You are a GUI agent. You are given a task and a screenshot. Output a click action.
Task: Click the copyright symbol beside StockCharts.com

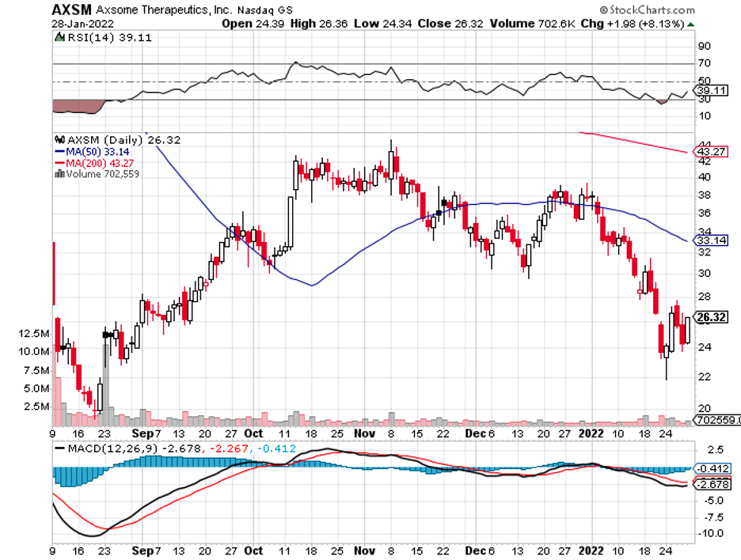(x=603, y=10)
